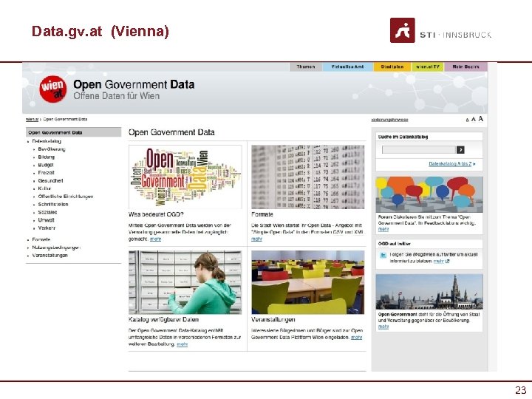Open the Kultur category
This screenshot has width=532, height=399.
pyautogui.click(x=44, y=188)
